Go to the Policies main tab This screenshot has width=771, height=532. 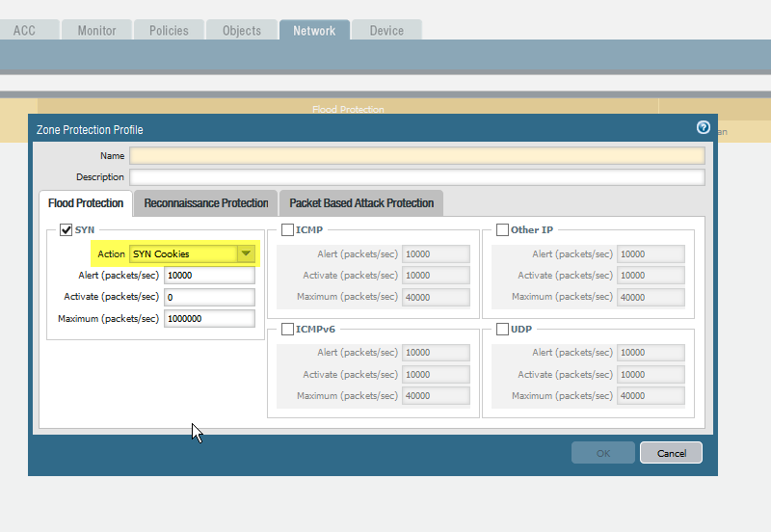click(169, 31)
